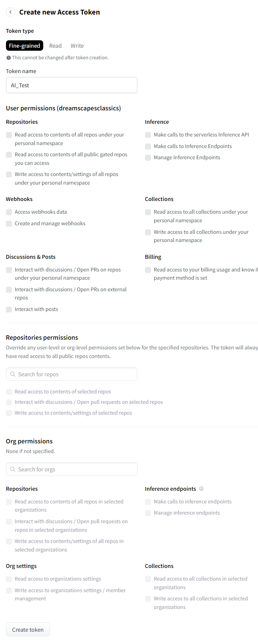Check billing usage read access option
Image resolution: width=258 pixels, height=644 pixels.
[x=148, y=270]
